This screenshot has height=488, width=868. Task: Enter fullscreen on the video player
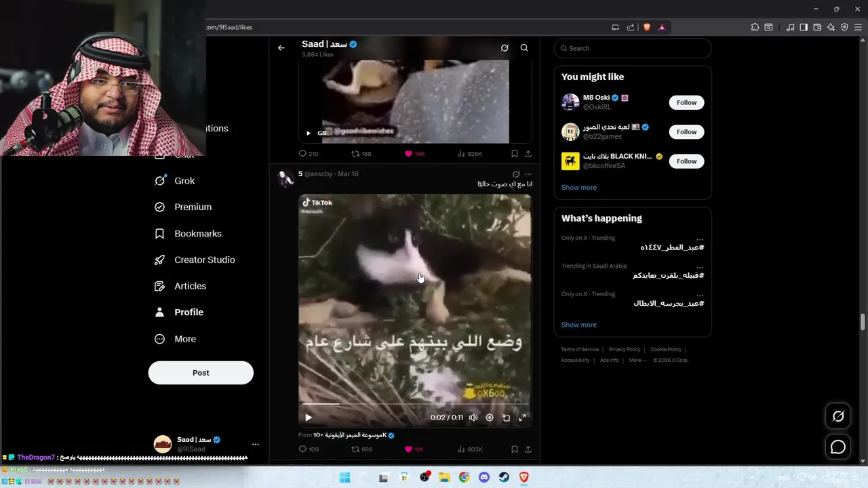(x=522, y=418)
